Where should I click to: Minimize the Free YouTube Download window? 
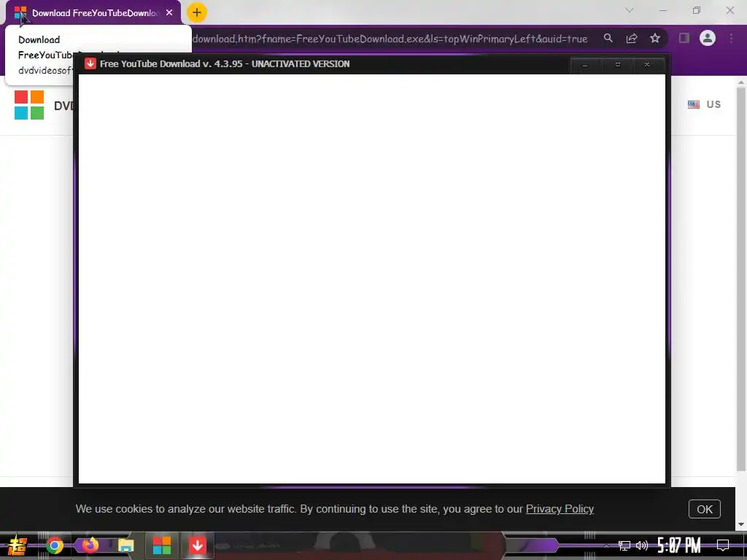[x=586, y=64]
